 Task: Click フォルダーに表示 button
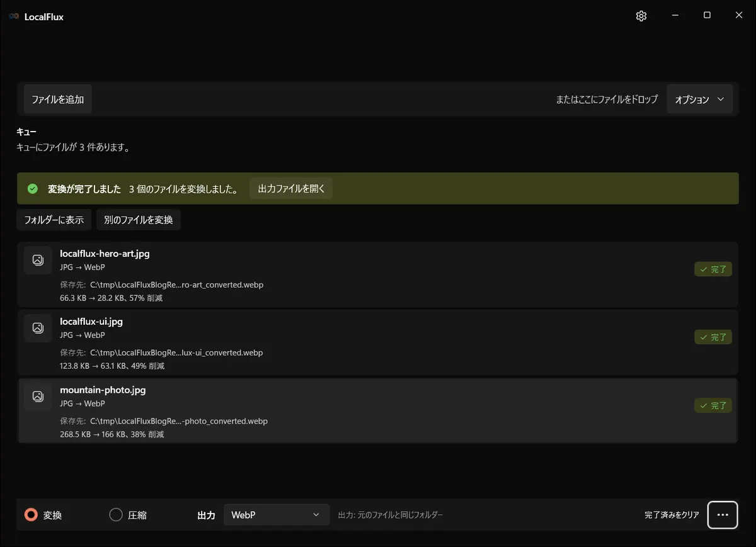(54, 220)
